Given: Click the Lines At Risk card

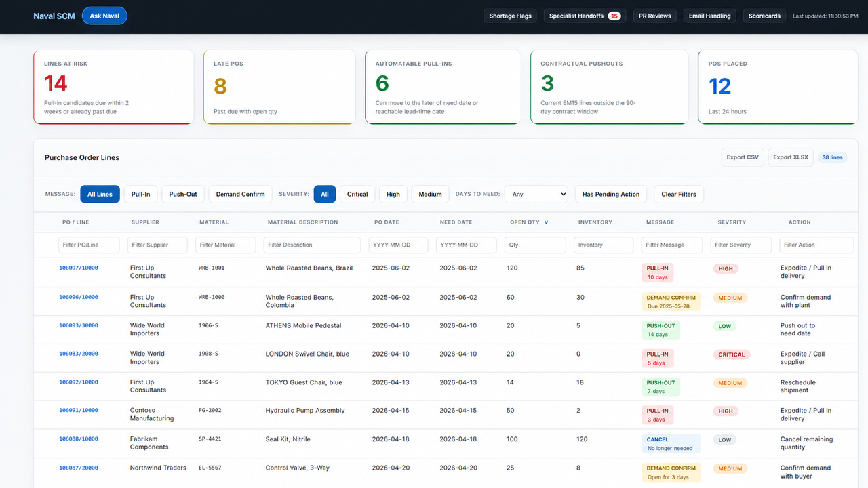Looking at the screenshot, I should point(113,87).
